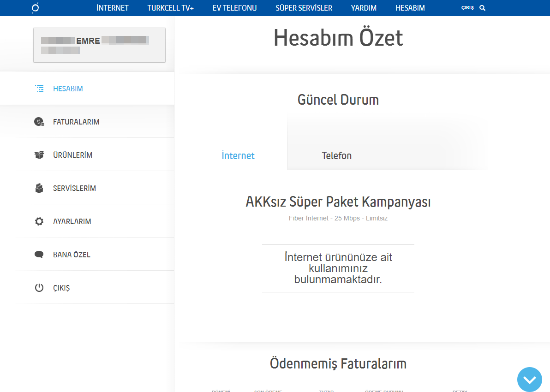
Task: Click AKKsız Süper Paket Kampanyası heading
Action: point(338,202)
